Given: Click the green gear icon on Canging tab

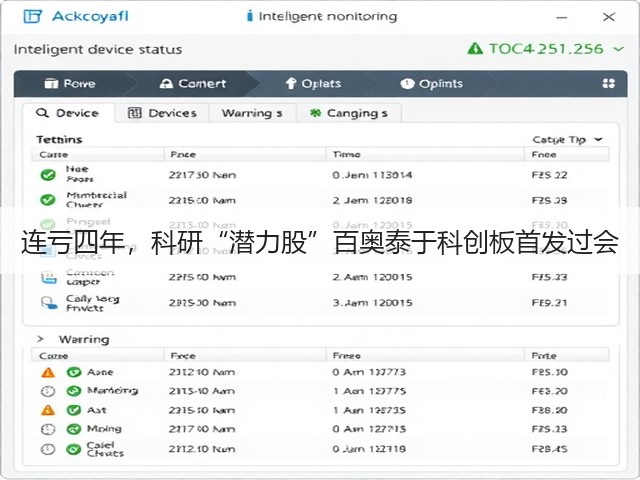Looking at the screenshot, I should pyautogui.click(x=316, y=113).
